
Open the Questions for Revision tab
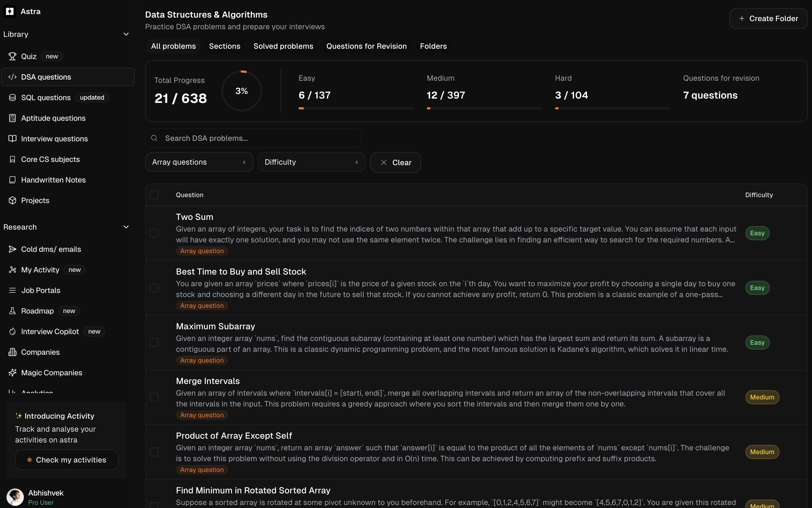point(366,46)
